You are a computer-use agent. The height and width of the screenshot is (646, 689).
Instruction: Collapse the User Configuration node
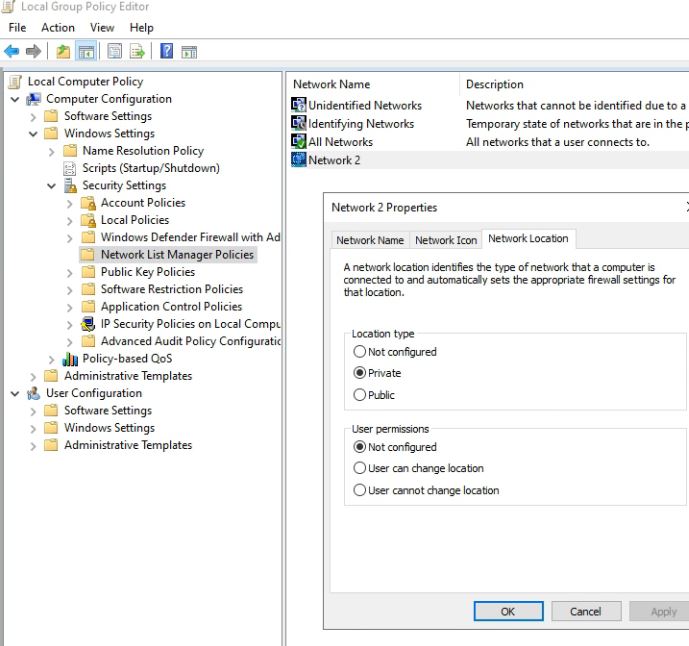click(x=15, y=394)
